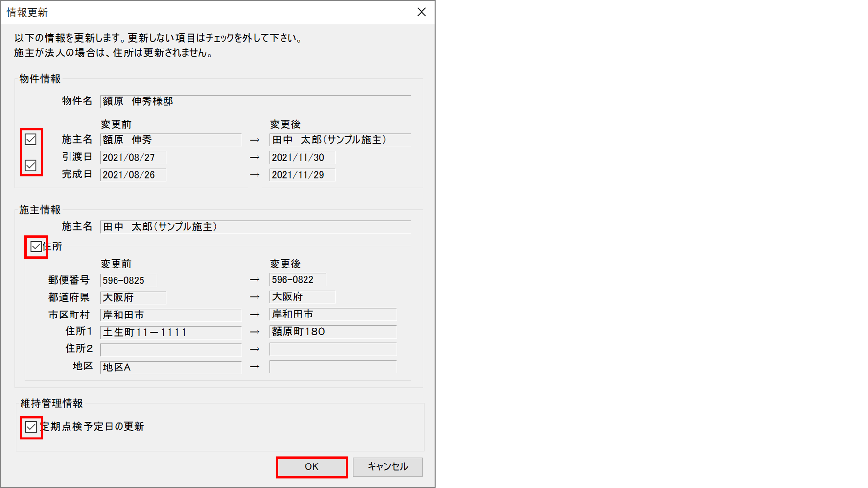868x488 pixels.
Task: Click the 変更後 郵便番号 field 596-0822
Action: click(297, 280)
